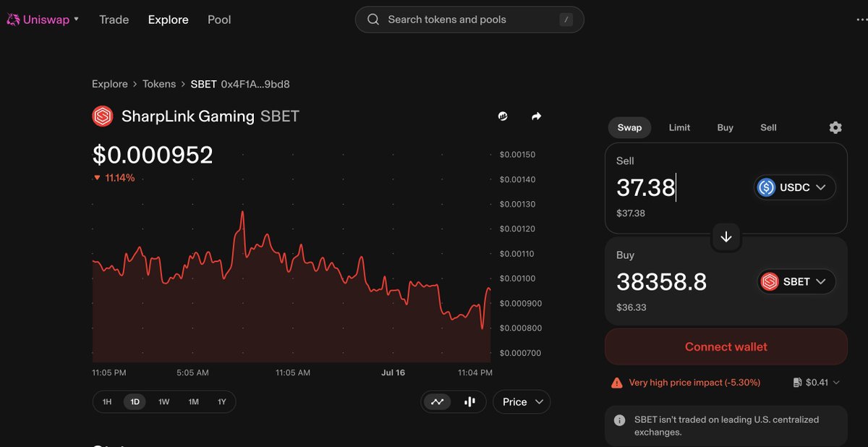Click the 5:05 AM time axis label

pos(192,372)
